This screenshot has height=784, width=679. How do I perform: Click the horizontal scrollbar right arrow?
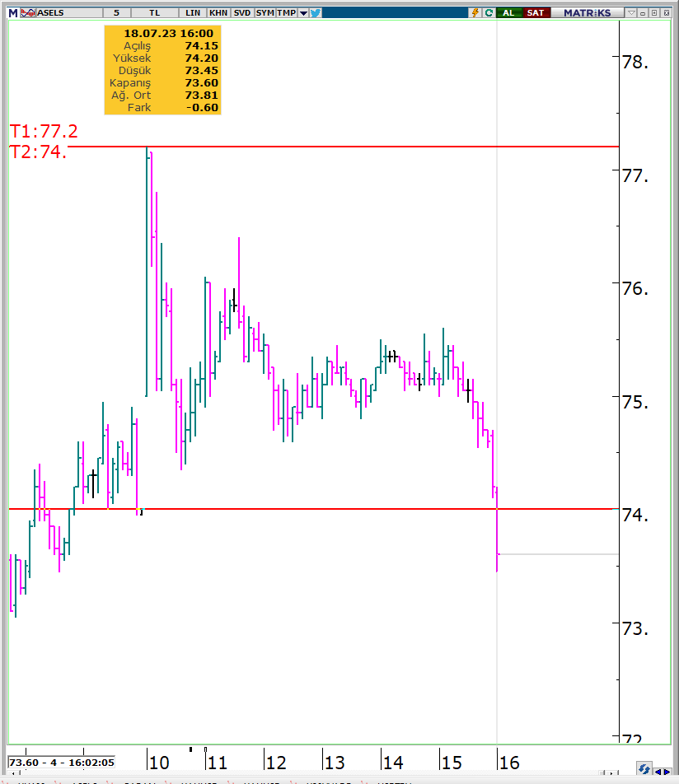point(611,773)
